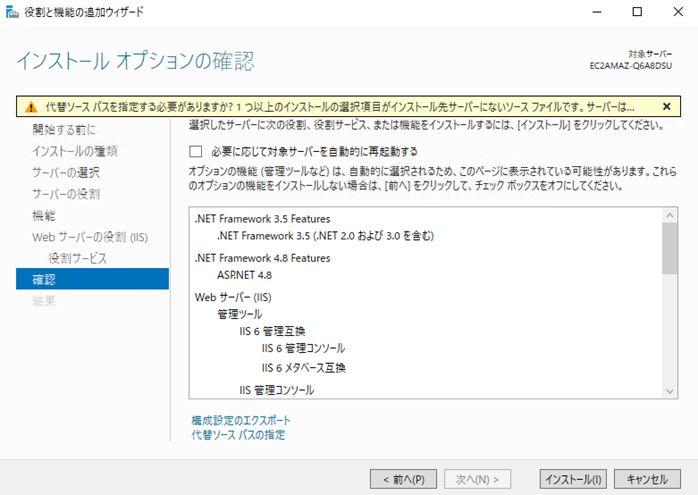Click scrollbar down arrow in feature list

[670, 391]
